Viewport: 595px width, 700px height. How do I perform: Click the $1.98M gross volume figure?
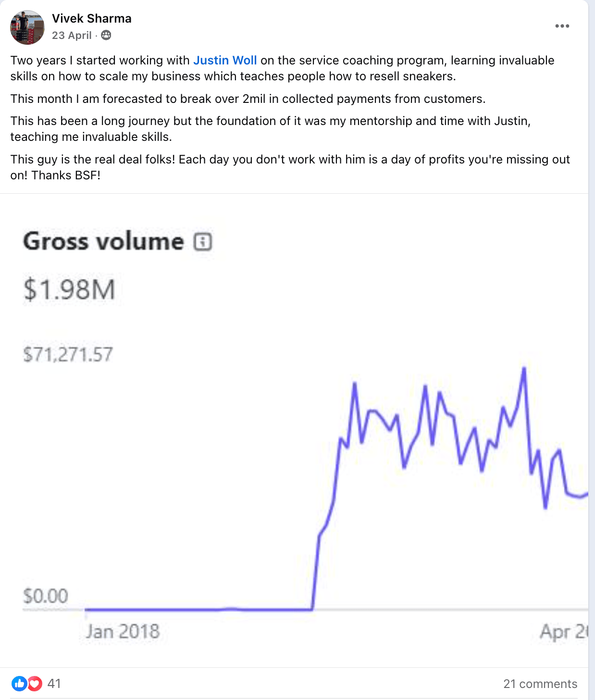pos(70,289)
